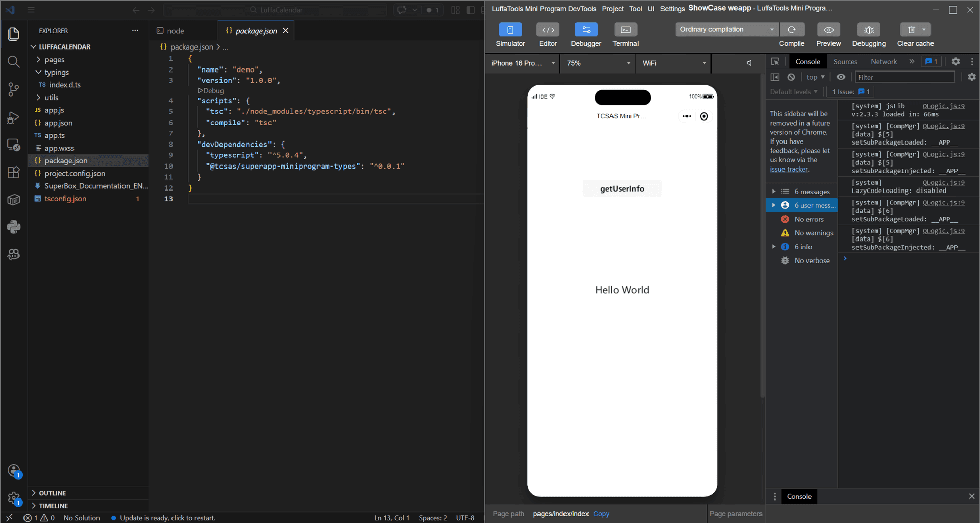This screenshot has height=523, width=980.
Task: Open the Ordinary compilation dropdown
Action: pos(726,29)
